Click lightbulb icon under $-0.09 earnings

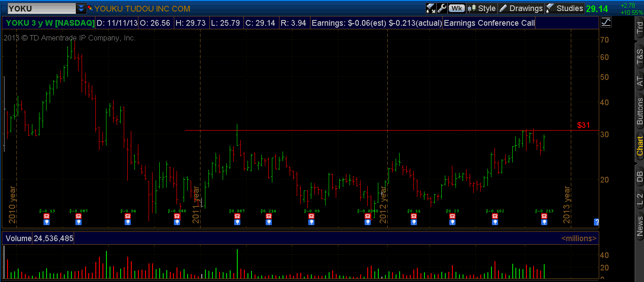[x=311, y=222]
